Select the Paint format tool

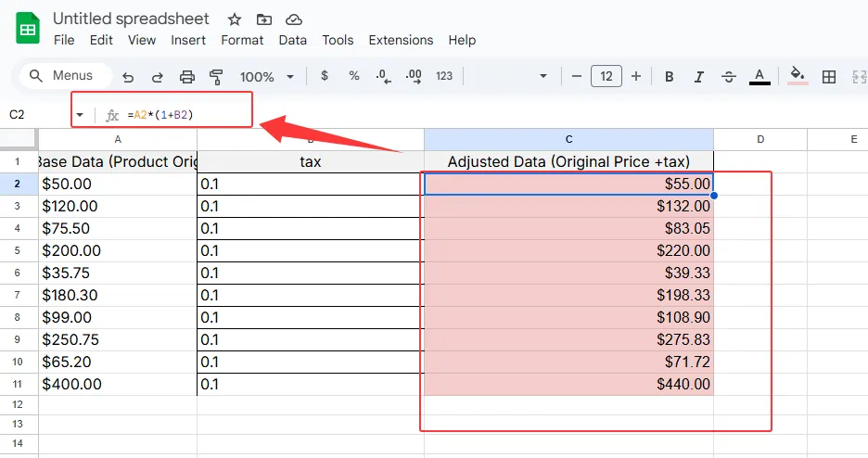[x=217, y=77]
